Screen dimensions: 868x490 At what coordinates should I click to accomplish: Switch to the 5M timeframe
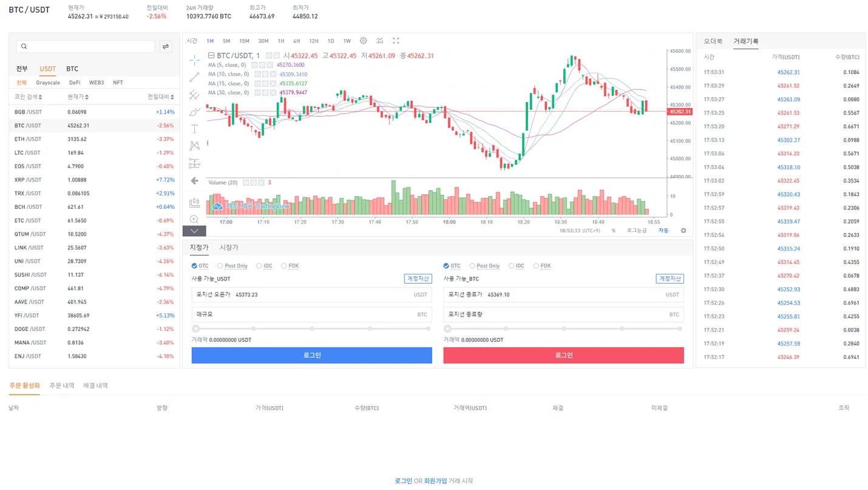[226, 41]
